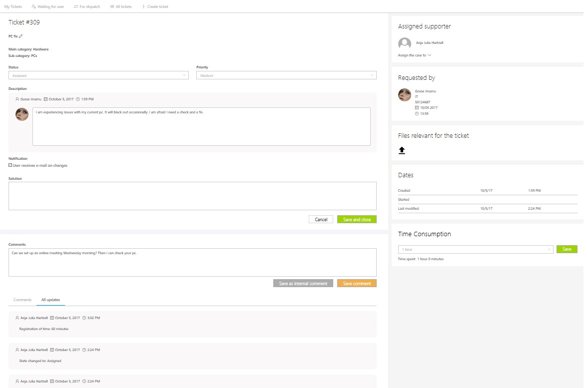588x388 pixels.
Task: Click the For dispatch arrows icon
Action: pos(75,6)
